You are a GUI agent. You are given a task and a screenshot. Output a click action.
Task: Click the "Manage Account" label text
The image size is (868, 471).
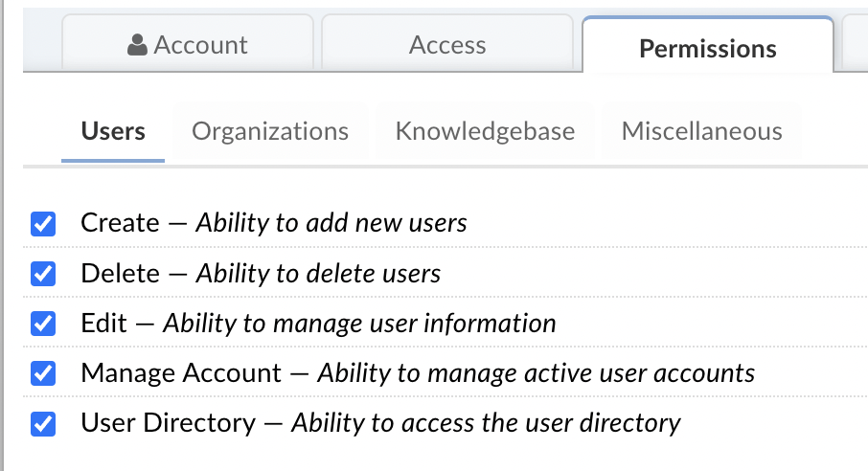(x=181, y=373)
